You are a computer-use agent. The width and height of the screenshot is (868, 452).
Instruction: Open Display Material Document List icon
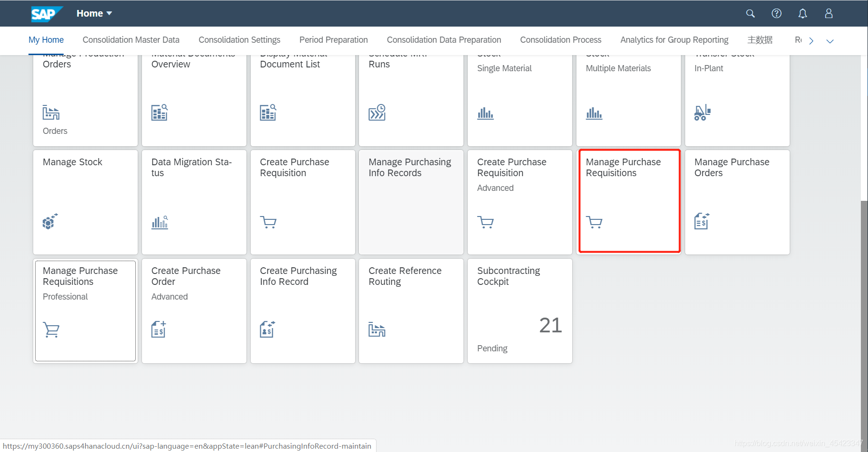click(268, 113)
